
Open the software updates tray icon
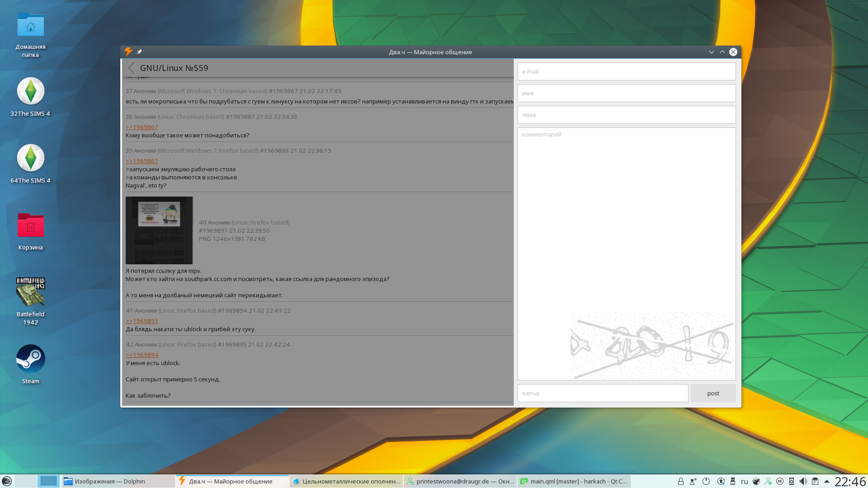(721, 481)
